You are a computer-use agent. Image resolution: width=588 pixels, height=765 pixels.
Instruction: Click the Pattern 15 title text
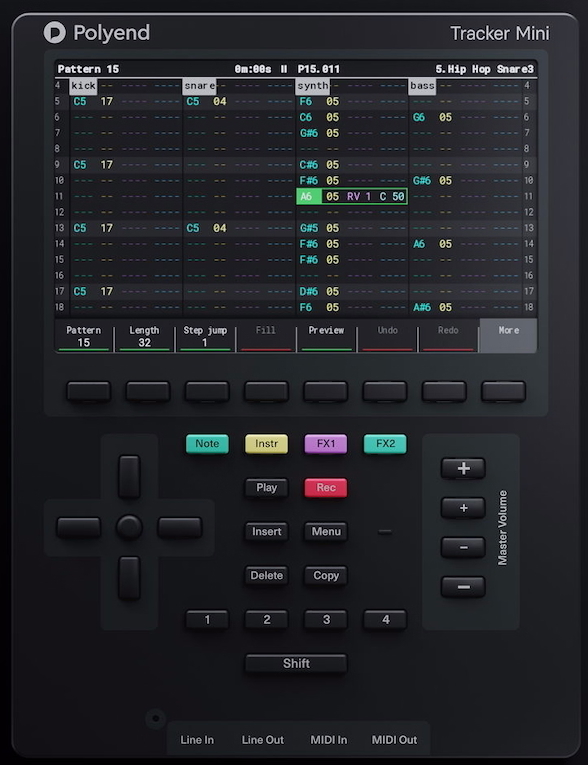(88, 69)
